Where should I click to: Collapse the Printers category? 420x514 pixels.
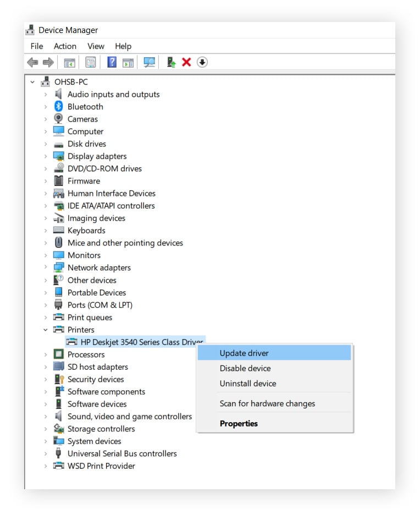pyautogui.click(x=46, y=330)
